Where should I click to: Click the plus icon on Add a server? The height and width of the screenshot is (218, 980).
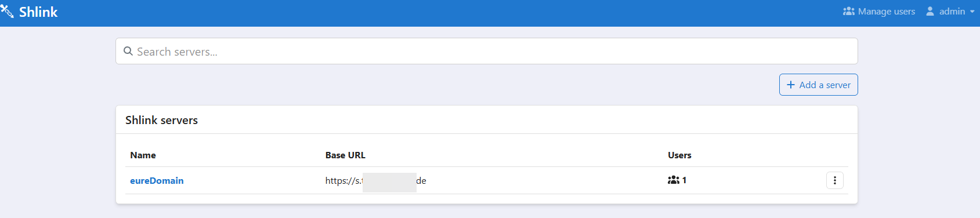point(790,85)
